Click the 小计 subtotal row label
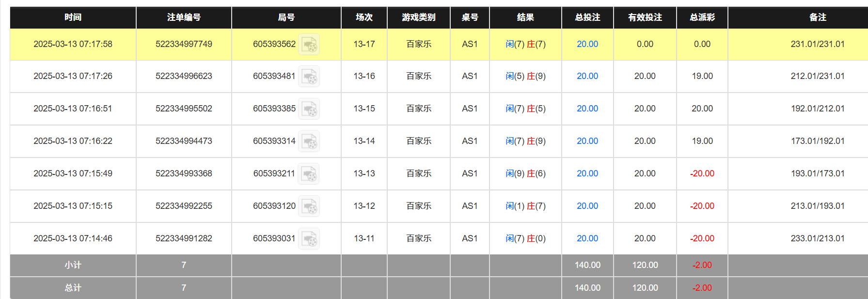Viewport: 868px width, 299px height. 73,265
